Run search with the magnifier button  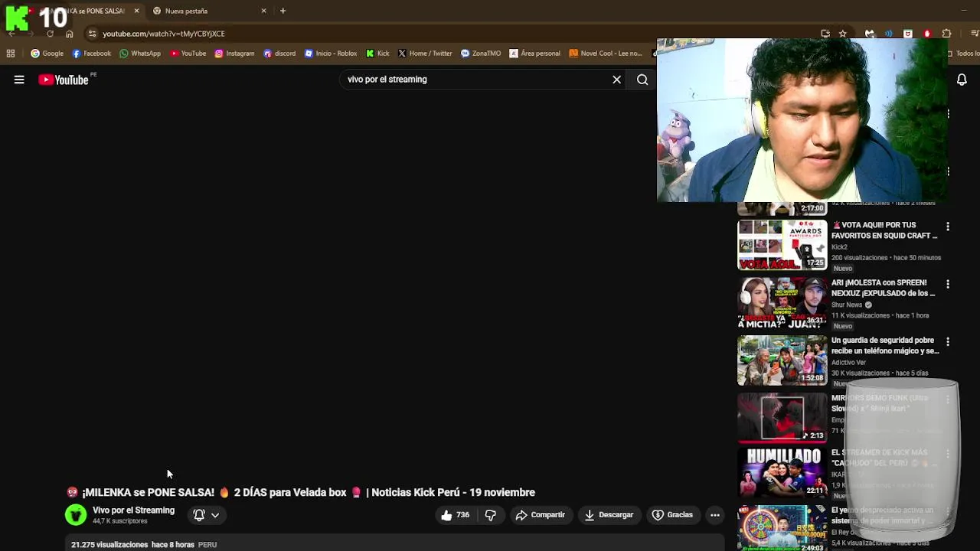(x=642, y=80)
